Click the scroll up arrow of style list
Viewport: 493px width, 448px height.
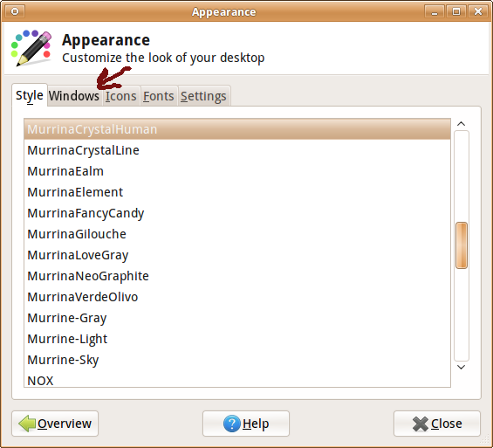point(462,124)
